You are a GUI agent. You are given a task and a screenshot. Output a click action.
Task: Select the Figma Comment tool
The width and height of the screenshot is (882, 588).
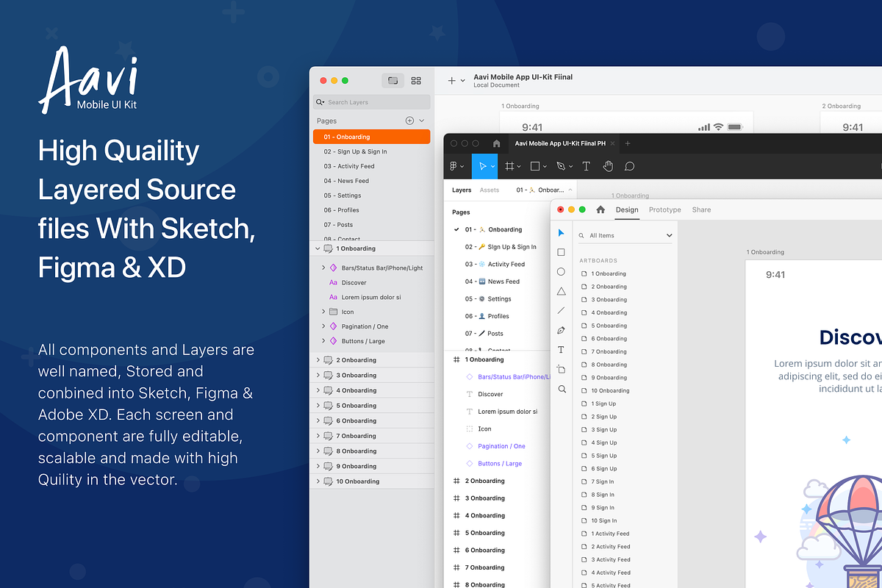629,166
